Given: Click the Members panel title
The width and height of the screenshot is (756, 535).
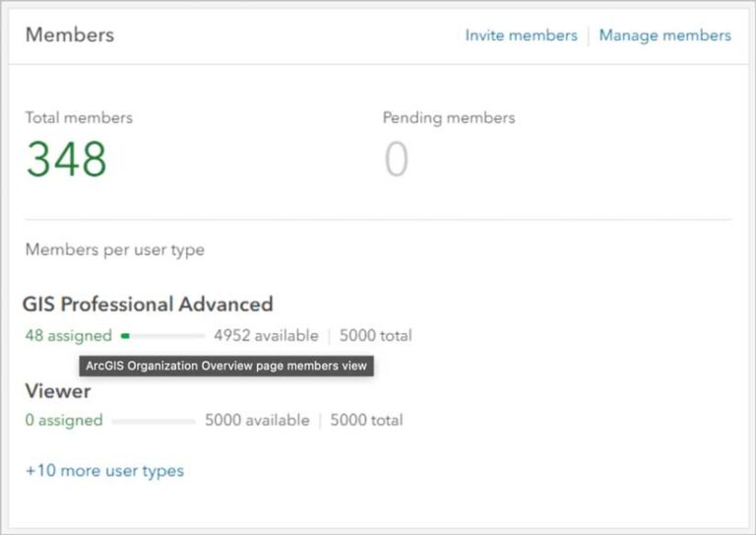Looking at the screenshot, I should 70,34.
